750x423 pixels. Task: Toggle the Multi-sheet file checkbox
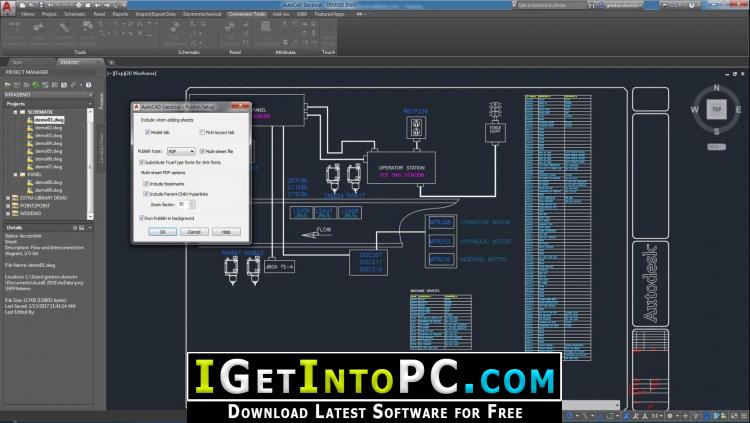[202, 151]
